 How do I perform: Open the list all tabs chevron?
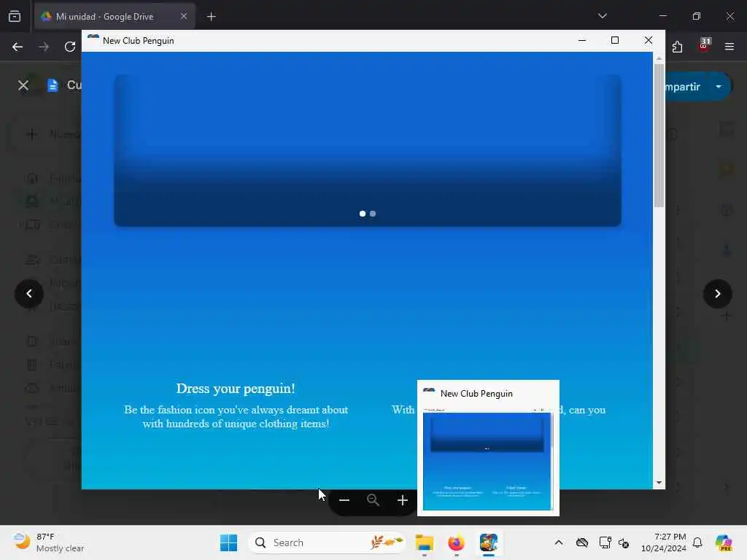603,16
